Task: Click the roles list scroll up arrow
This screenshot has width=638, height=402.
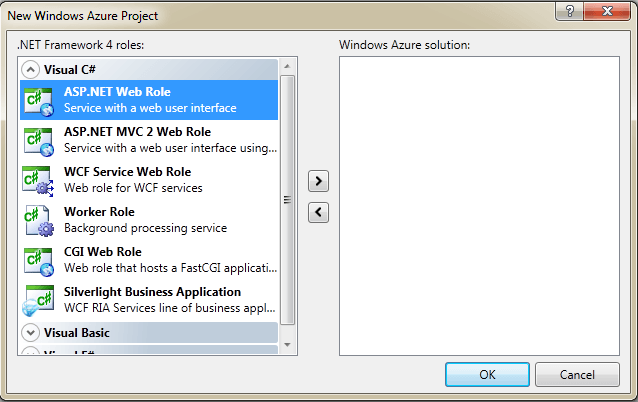Action: (287, 66)
